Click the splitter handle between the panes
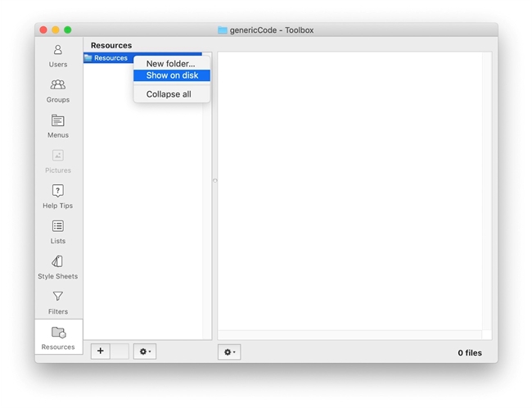Screen dimensions: 532x408 [214, 181]
